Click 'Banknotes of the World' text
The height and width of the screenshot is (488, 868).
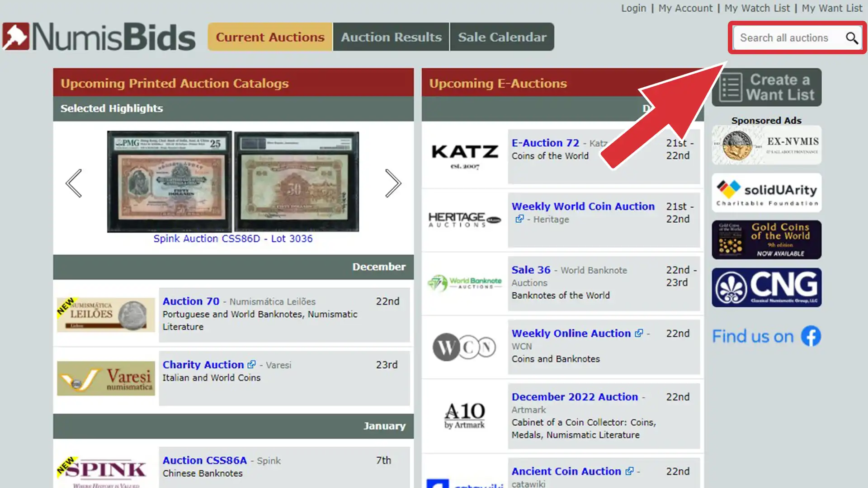click(561, 295)
